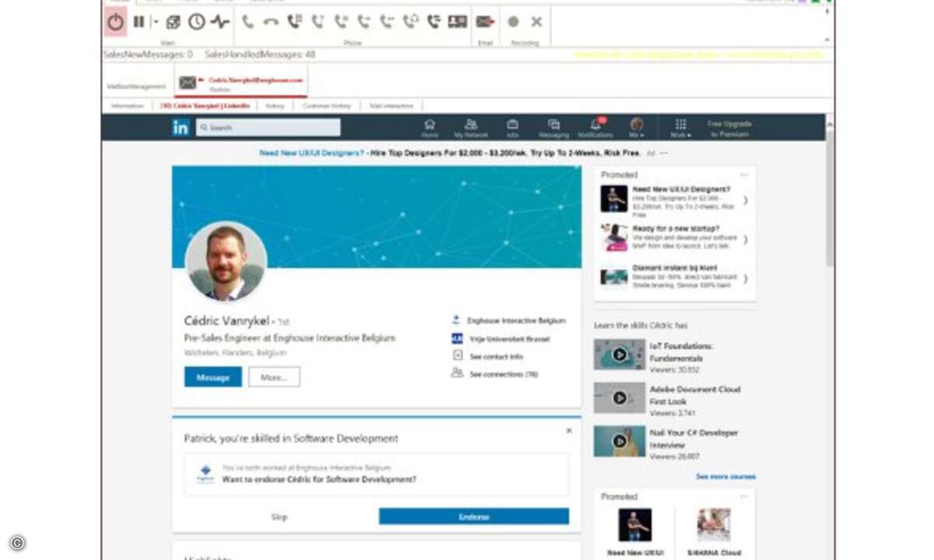Click Skip on the endorsement prompt
934x560 pixels.
coord(279,516)
